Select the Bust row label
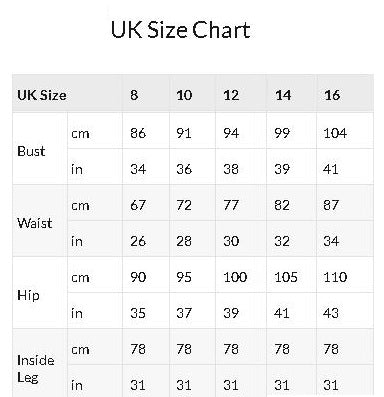Screen dimensions: 384x397 (x=31, y=151)
